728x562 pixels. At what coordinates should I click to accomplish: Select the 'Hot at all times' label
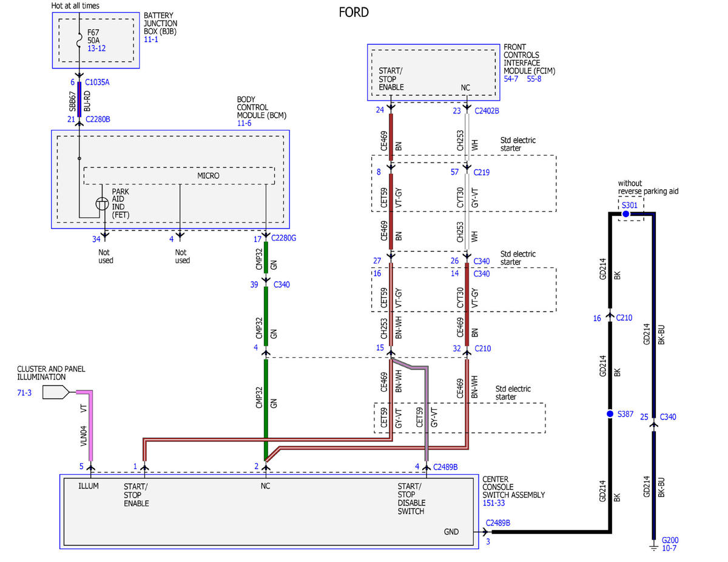(x=75, y=5)
